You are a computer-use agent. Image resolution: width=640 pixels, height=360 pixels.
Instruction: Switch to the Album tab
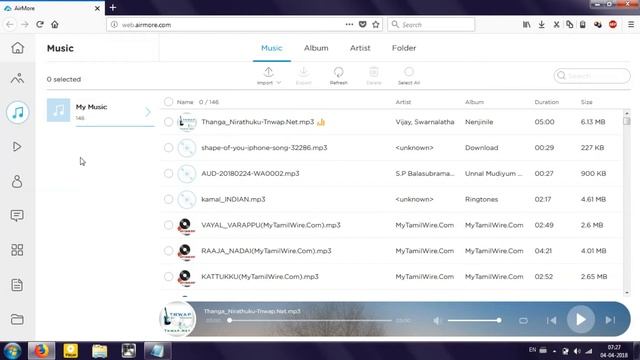click(x=316, y=48)
